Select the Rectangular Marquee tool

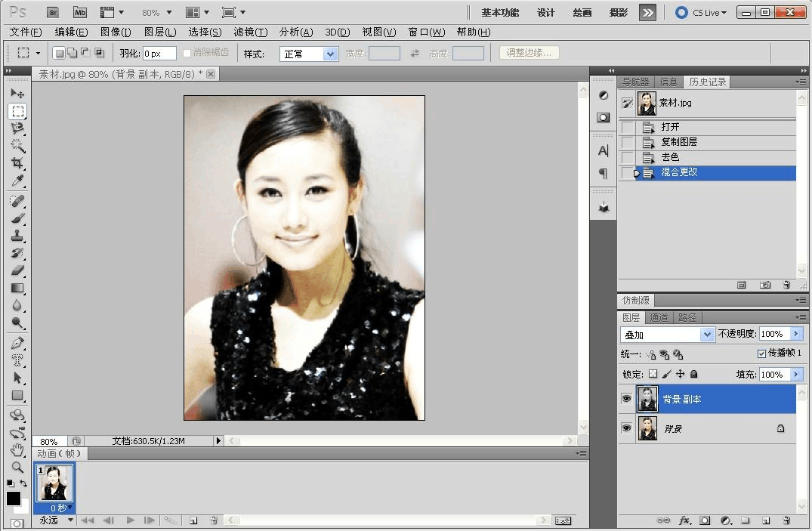pyautogui.click(x=17, y=111)
